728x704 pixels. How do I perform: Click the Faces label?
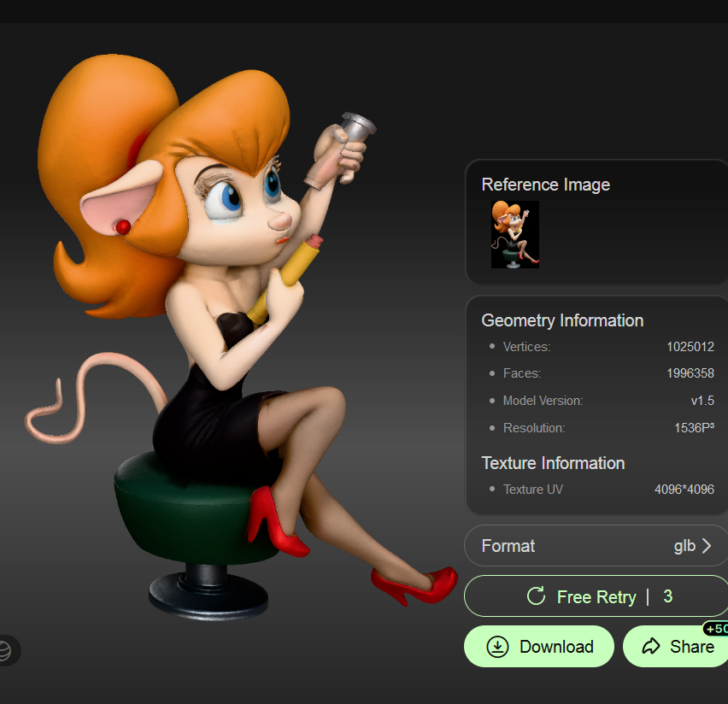pos(522,373)
